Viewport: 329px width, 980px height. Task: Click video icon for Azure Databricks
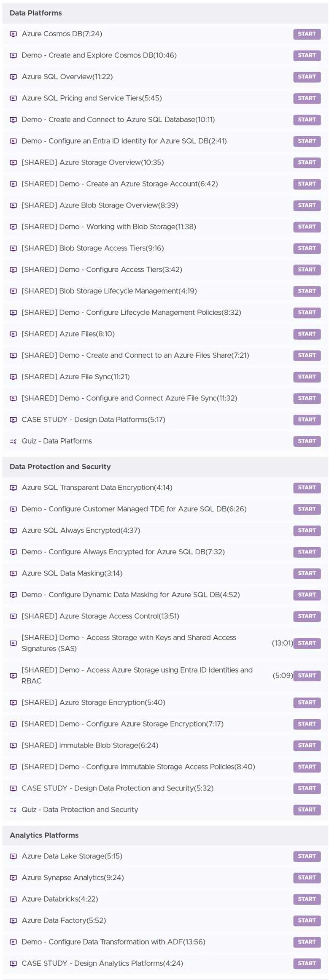pyautogui.click(x=13, y=899)
